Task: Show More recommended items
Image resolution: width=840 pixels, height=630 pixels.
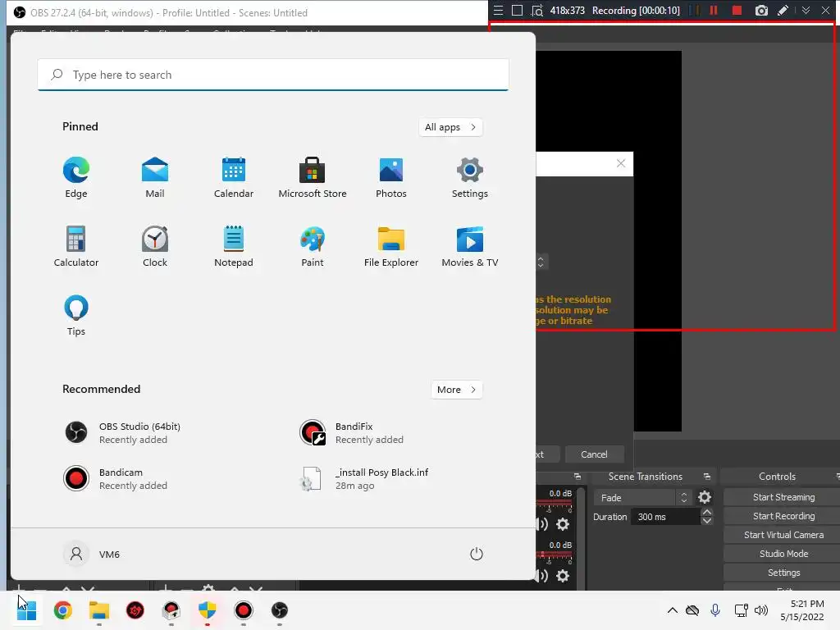Action: coord(456,390)
